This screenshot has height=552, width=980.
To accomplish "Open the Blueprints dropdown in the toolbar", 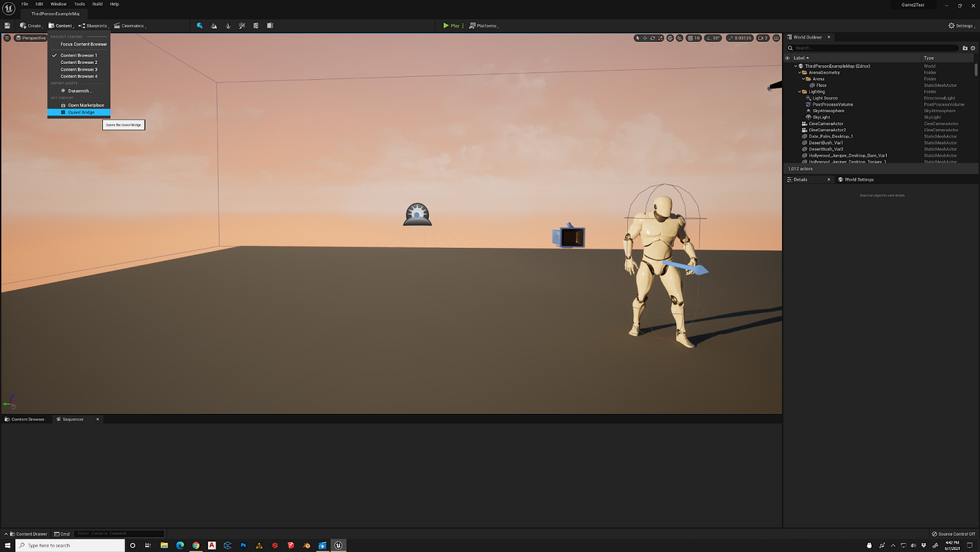I will (94, 26).
